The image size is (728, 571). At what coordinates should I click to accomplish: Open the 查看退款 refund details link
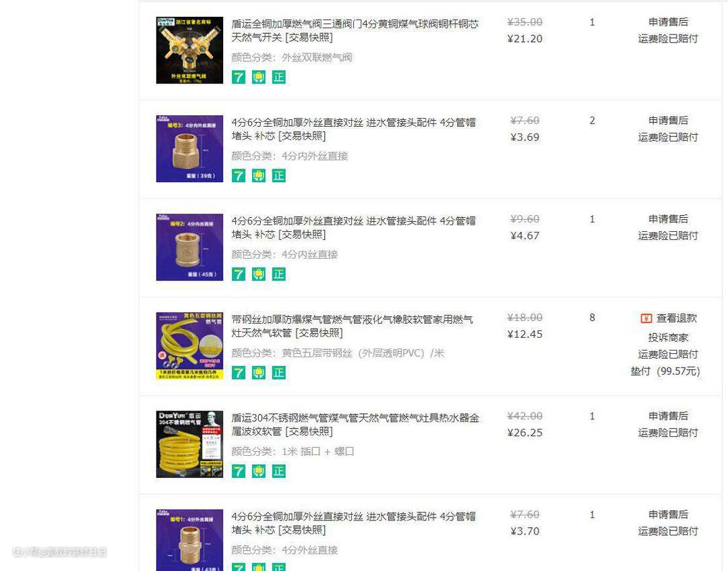[x=677, y=318]
